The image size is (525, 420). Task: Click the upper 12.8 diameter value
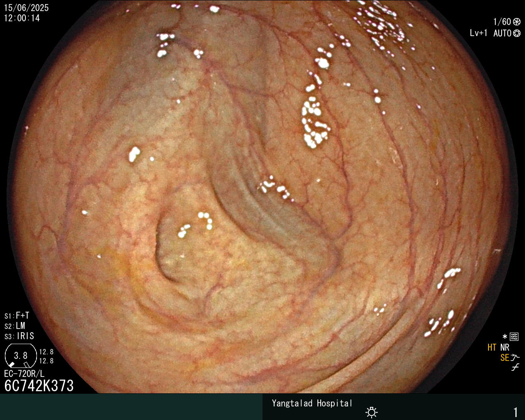[46, 352]
